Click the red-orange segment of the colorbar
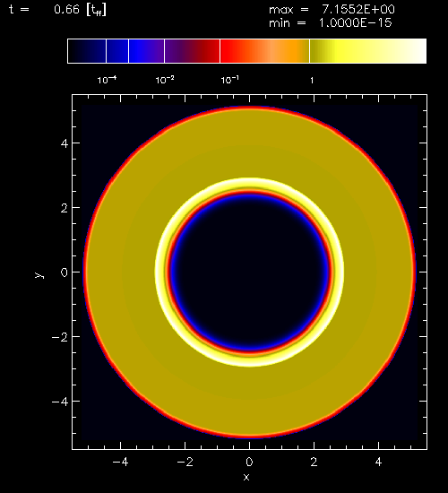The image size is (448, 493). (x=264, y=51)
